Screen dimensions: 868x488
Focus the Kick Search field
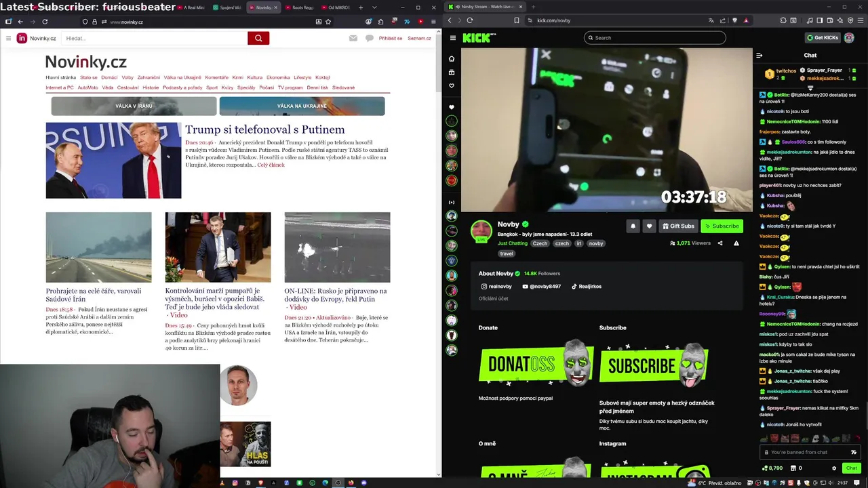[655, 38]
